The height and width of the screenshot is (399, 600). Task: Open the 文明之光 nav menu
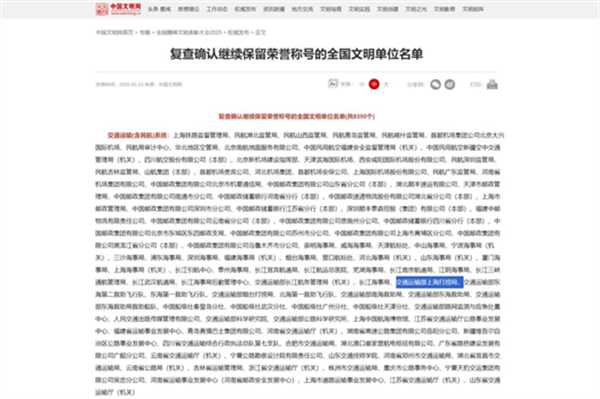tap(416, 9)
